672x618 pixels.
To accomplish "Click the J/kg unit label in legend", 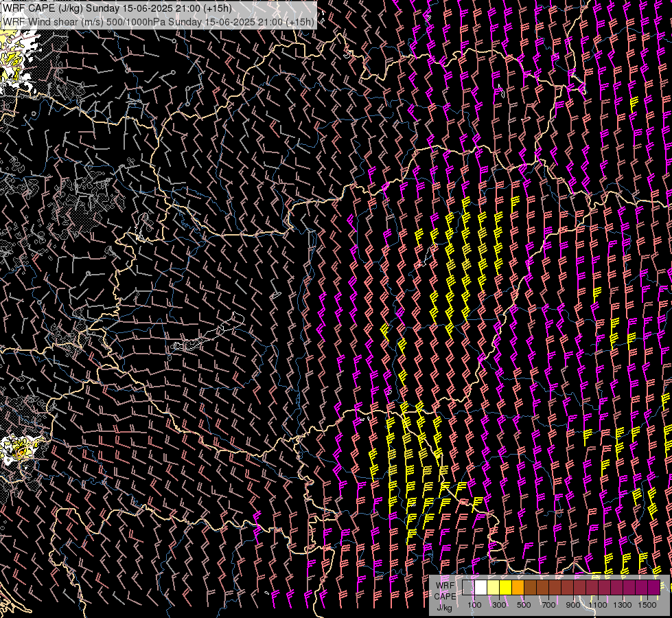I will pos(444,608).
